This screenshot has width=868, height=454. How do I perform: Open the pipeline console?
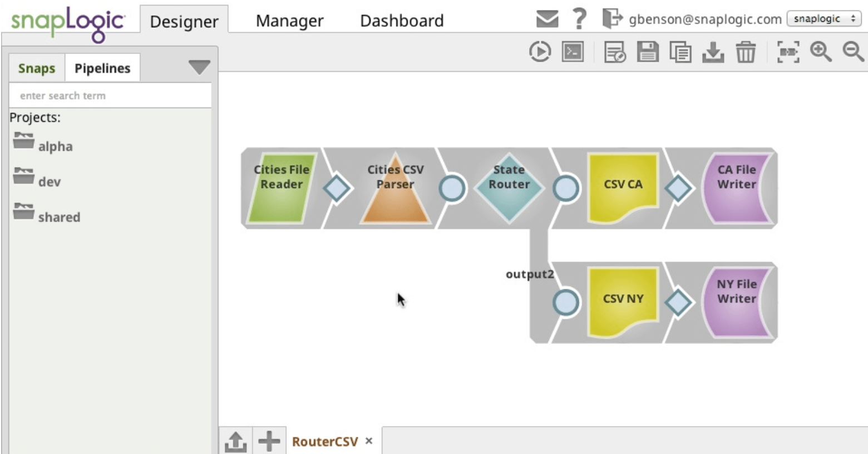tap(572, 52)
